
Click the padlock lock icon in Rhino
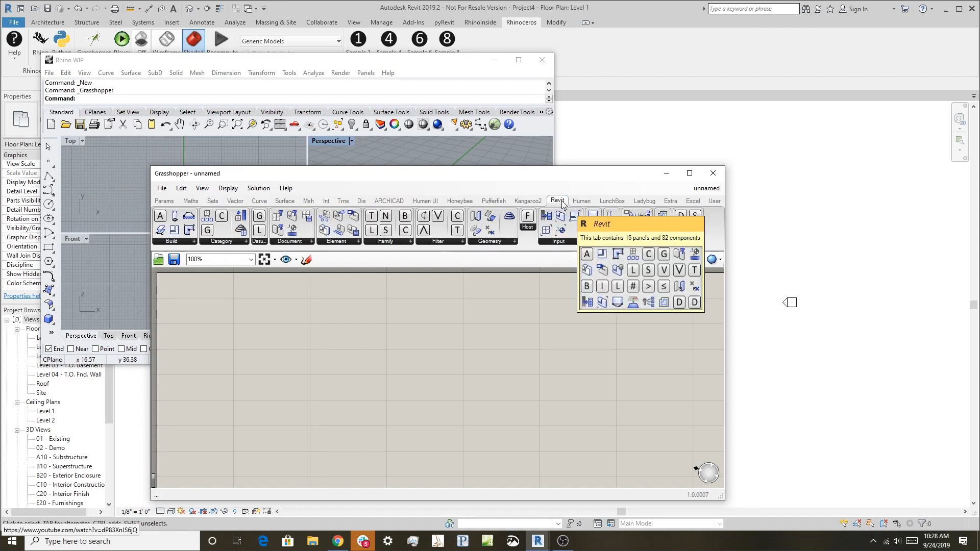[366, 124]
